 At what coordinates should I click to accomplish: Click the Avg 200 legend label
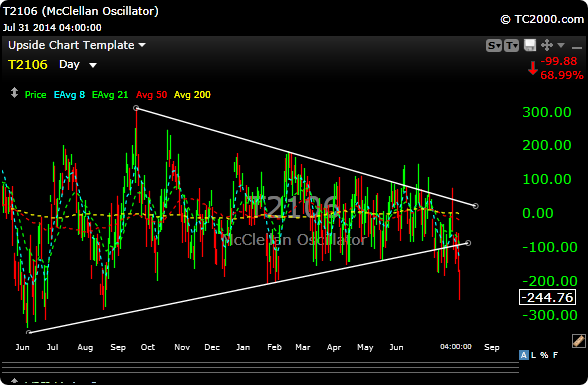point(192,94)
